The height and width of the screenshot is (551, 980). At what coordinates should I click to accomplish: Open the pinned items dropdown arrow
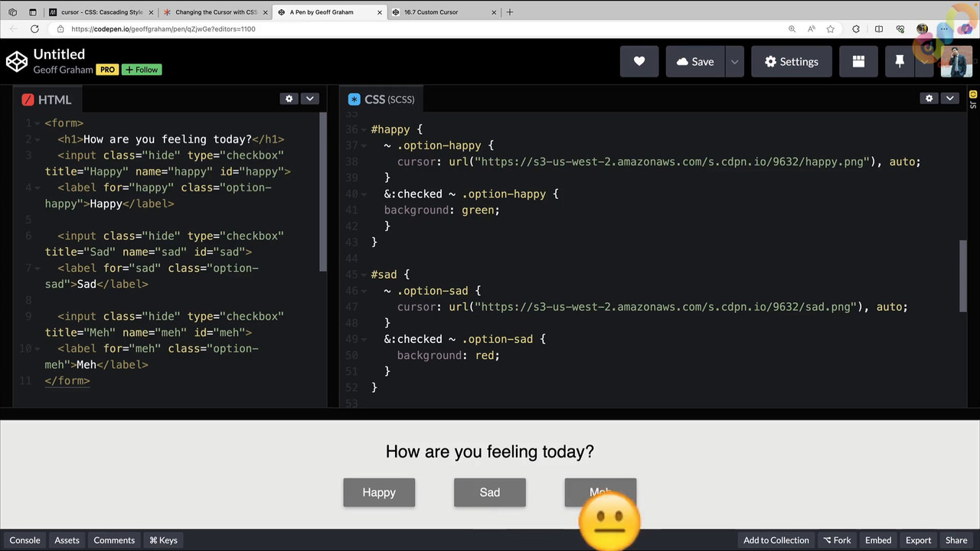click(x=925, y=62)
